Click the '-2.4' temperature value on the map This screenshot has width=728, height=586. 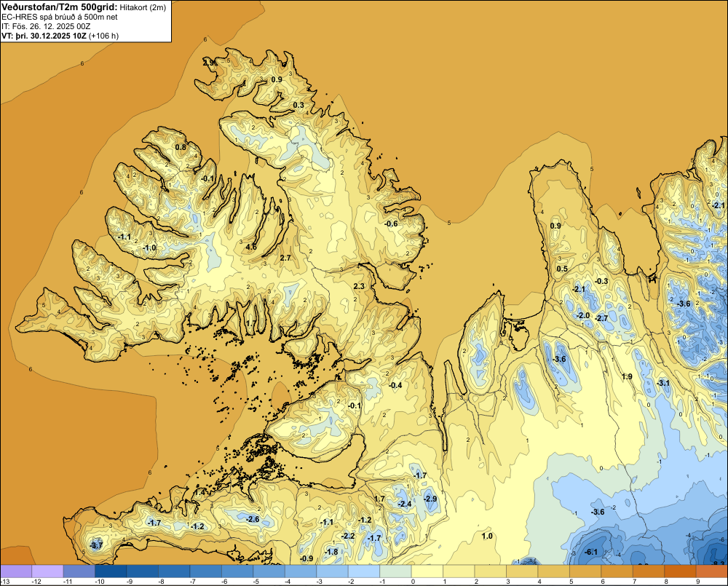(405, 504)
